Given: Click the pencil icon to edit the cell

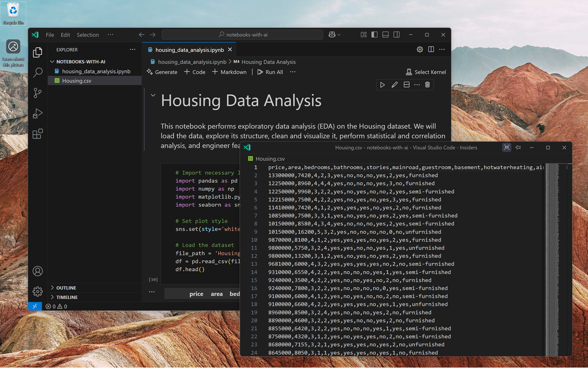Looking at the screenshot, I should (394, 85).
